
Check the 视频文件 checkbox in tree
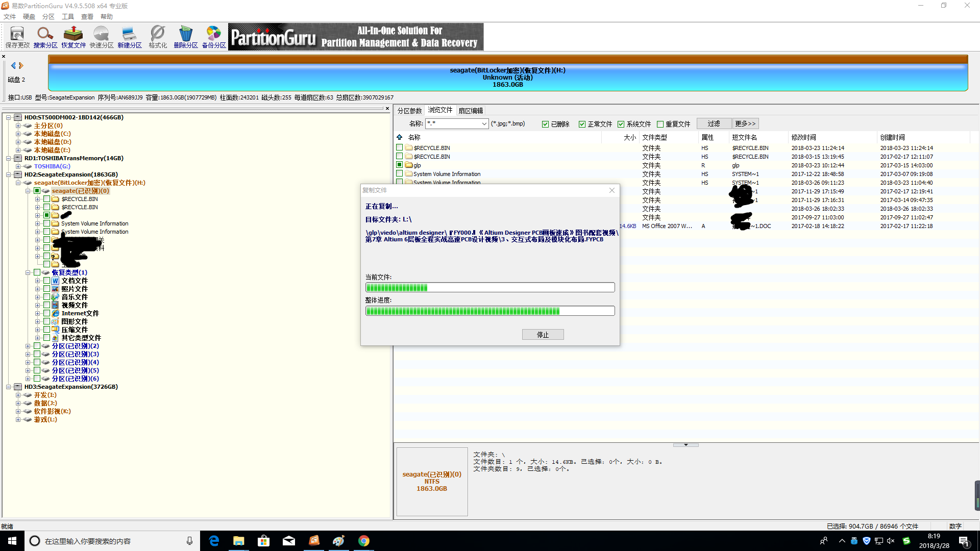coord(46,305)
